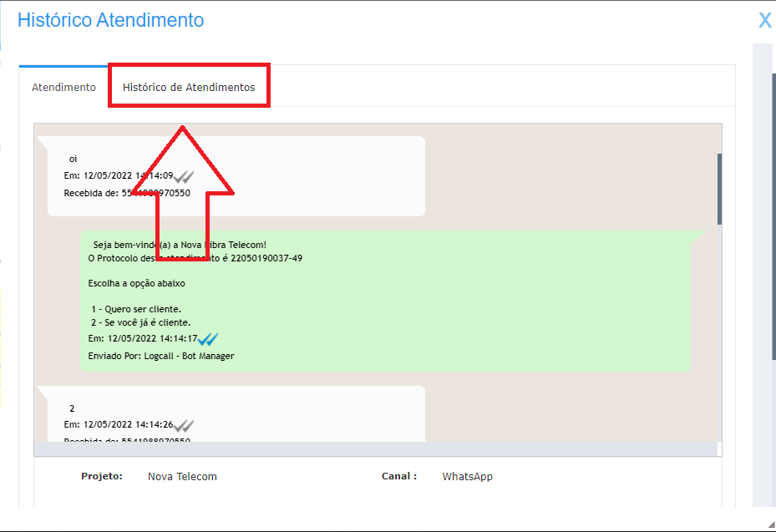Click "Enviado Por: Logcall - Bot Manager"
The width and height of the screenshot is (776, 532).
point(161,356)
